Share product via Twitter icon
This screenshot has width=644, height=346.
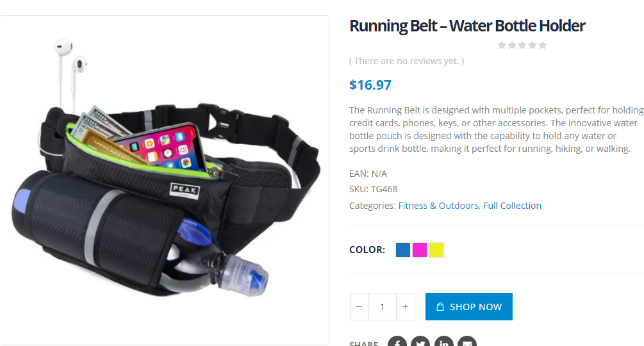(420, 342)
